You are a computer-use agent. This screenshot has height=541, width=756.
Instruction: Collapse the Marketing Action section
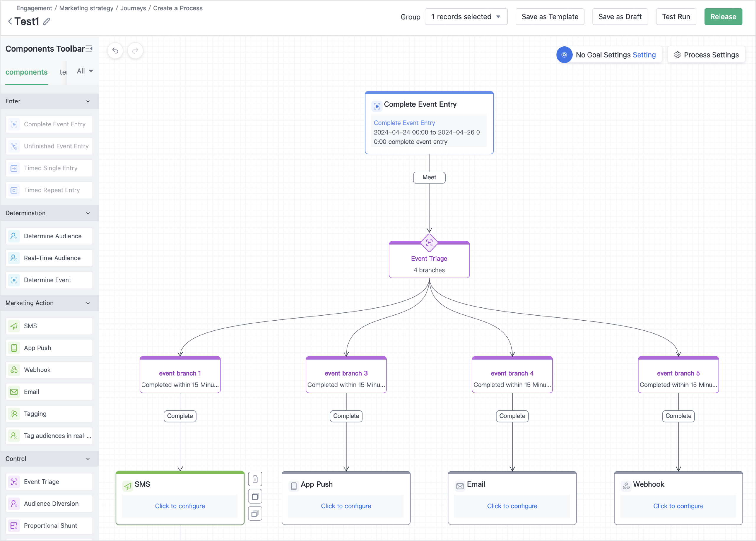click(x=88, y=303)
